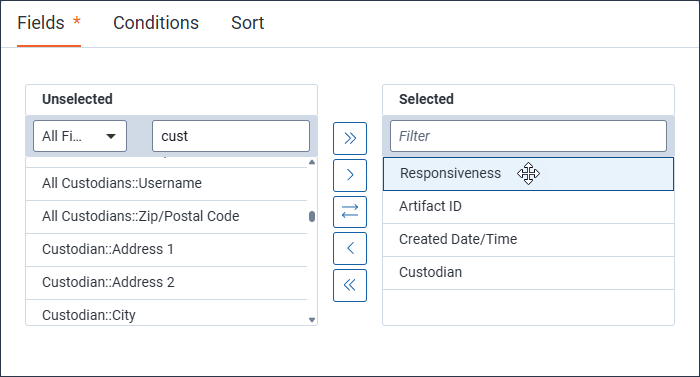Viewport: 700px width, 377px height.
Task: Select 'Custodian::Address 1' field
Action: point(167,250)
